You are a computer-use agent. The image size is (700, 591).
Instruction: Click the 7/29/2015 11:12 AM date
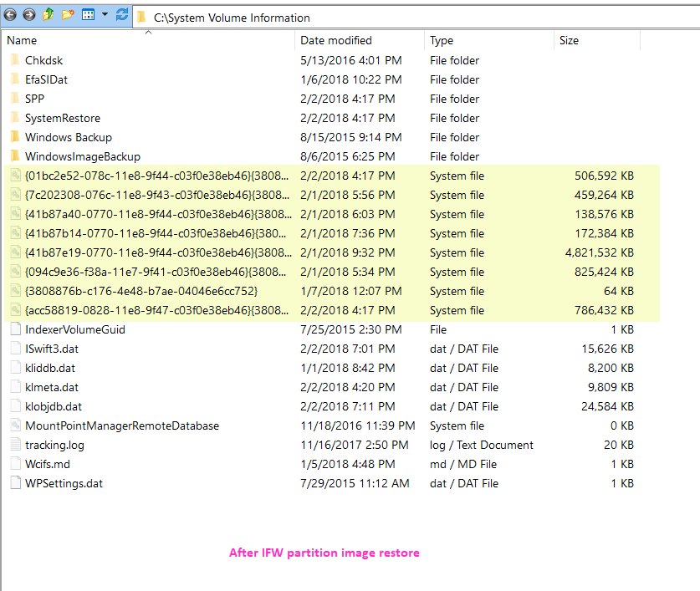coord(355,483)
